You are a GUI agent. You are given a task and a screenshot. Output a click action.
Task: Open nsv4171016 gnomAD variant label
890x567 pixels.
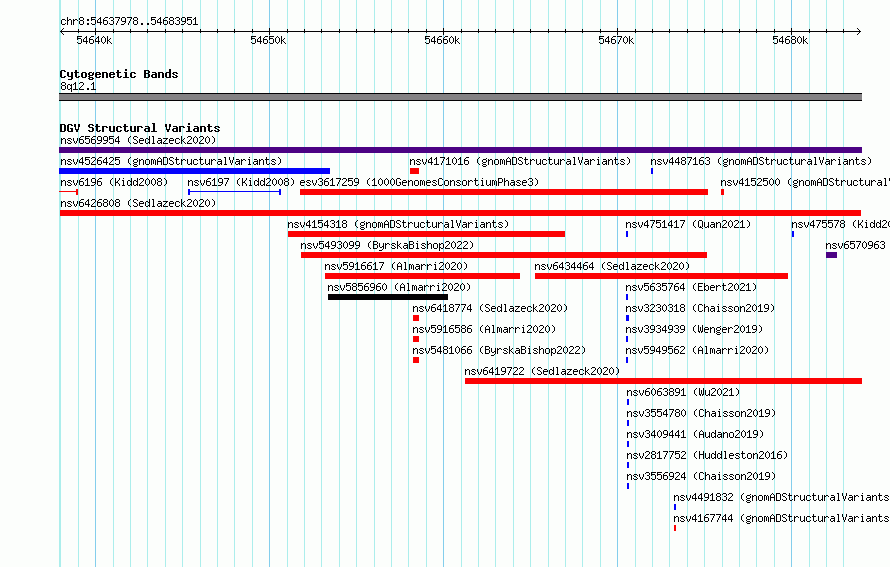coord(520,161)
